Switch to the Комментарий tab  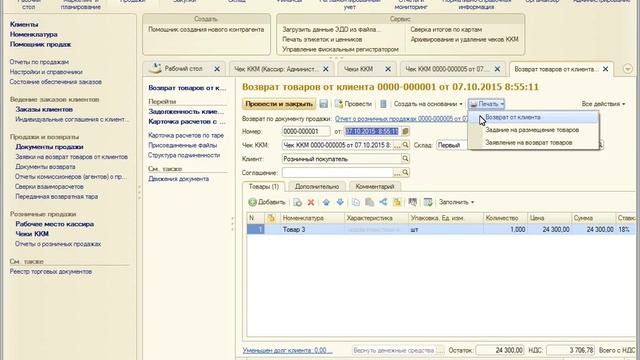tap(375, 187)
